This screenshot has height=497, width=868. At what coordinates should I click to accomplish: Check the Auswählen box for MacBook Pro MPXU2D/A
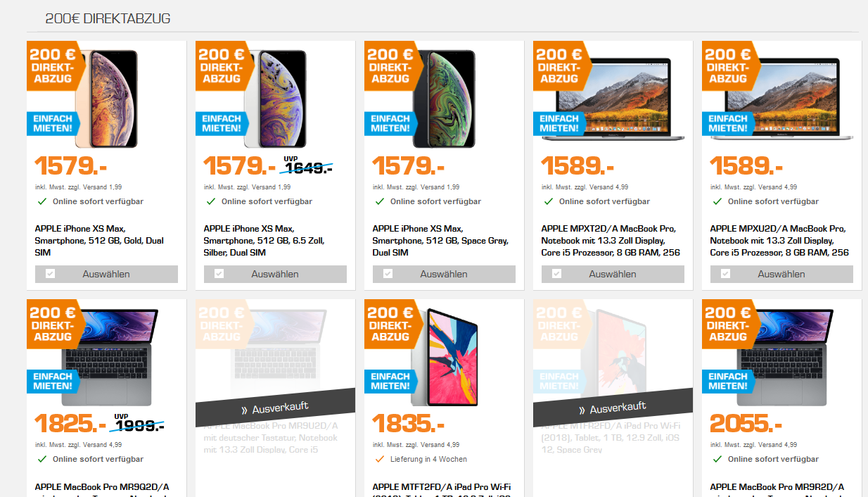(x=725, y=274)
